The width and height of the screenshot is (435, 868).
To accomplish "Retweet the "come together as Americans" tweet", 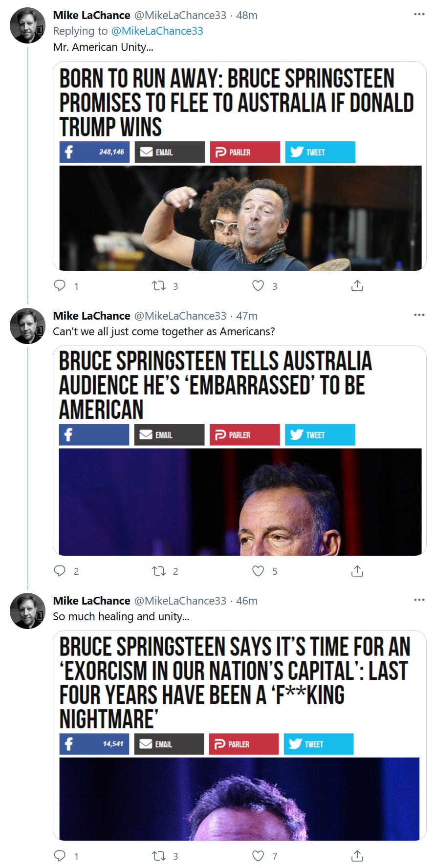I will tap(159, 570).
